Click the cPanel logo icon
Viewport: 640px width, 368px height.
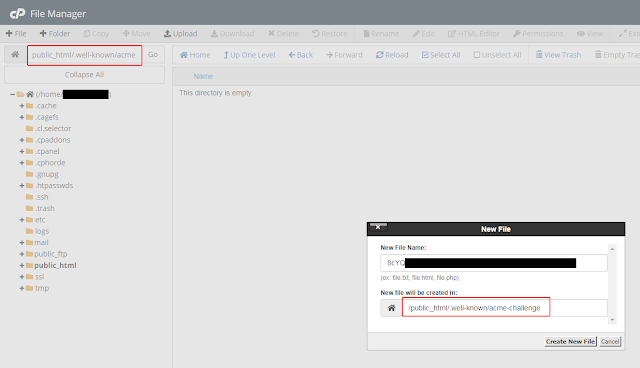pyautogui.click(x=17, y=14)
